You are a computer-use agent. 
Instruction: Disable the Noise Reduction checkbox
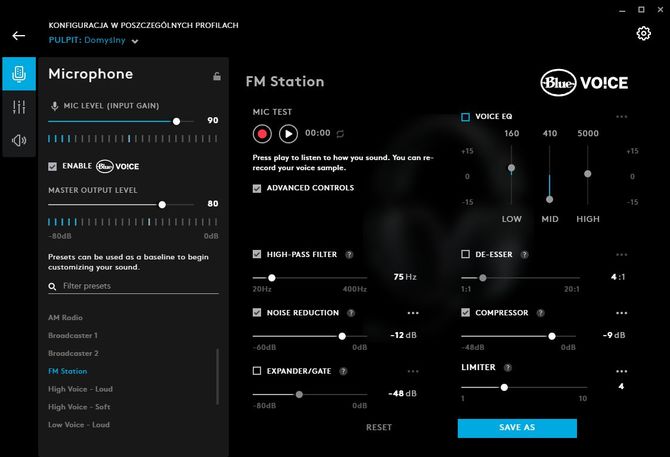click(257, 313)
